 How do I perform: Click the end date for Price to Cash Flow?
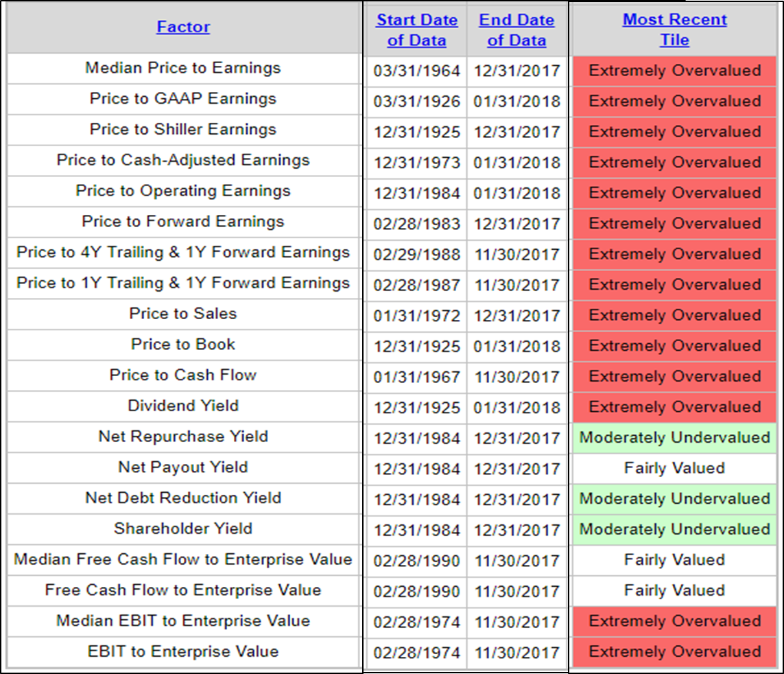pyautogui.click(x=516, y=377)
